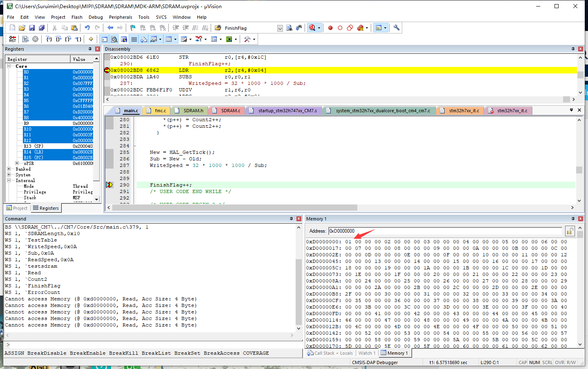Click the Configuration wrench icon
Screen dimensions: 588x369
point(396,28)
